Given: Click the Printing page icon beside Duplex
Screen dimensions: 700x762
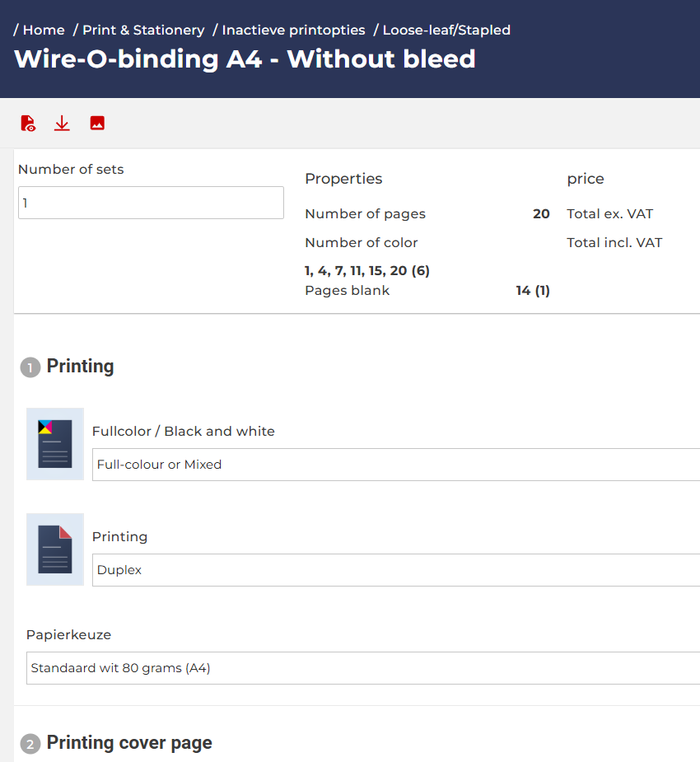Looking at the screenshot, I should coord(55,549).
